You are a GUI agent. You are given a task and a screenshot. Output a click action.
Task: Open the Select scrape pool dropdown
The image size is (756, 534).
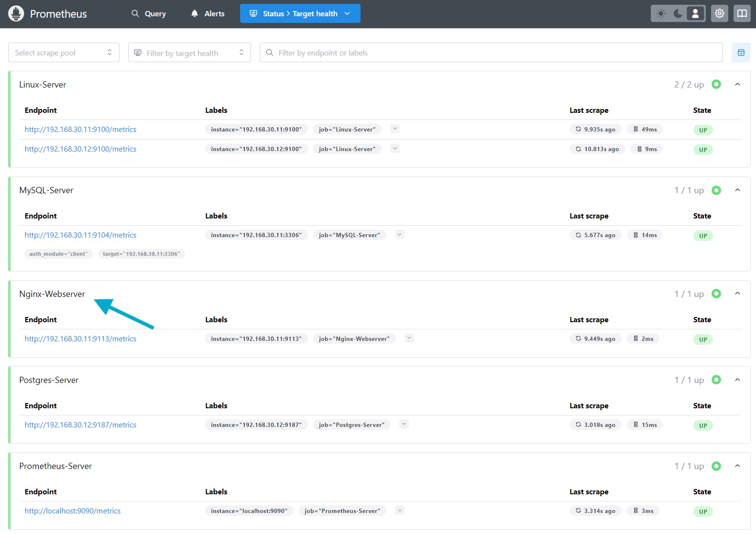tap(64, 53)
